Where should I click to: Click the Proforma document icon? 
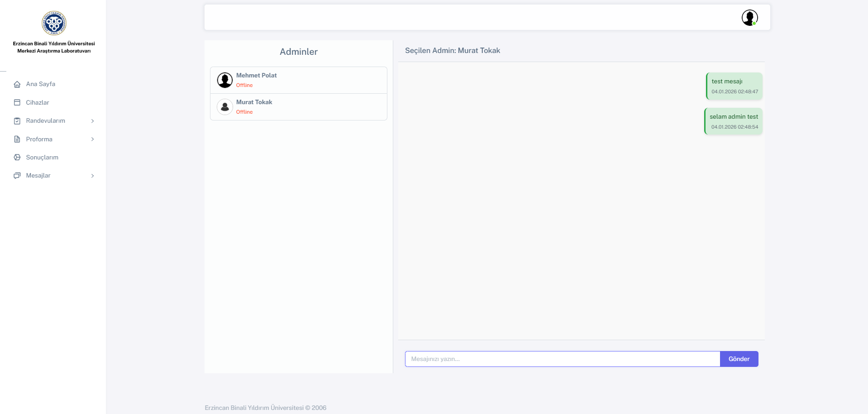pyautogui.click(x=17, y=139)
